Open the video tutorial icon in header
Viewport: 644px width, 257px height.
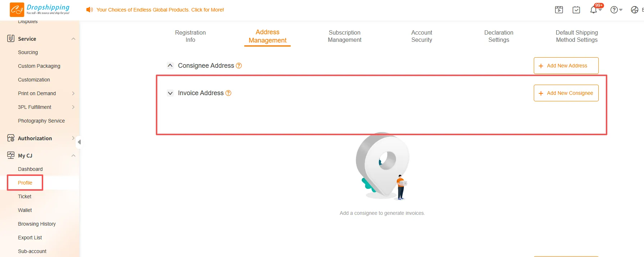click(559, 10)
